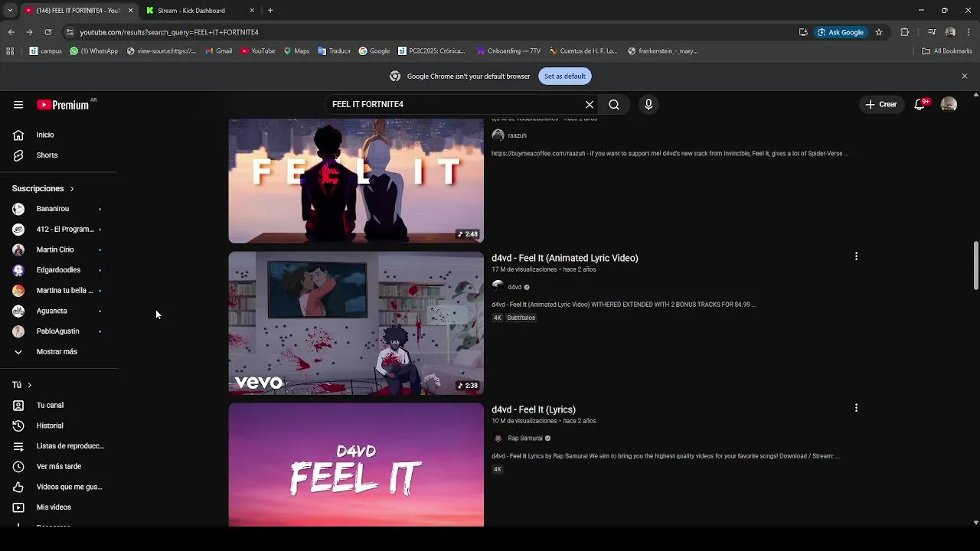980x551 pixels.
Task: Open options menu for d4vd Feel It (Lyrics)
Action: coord(856,409)
